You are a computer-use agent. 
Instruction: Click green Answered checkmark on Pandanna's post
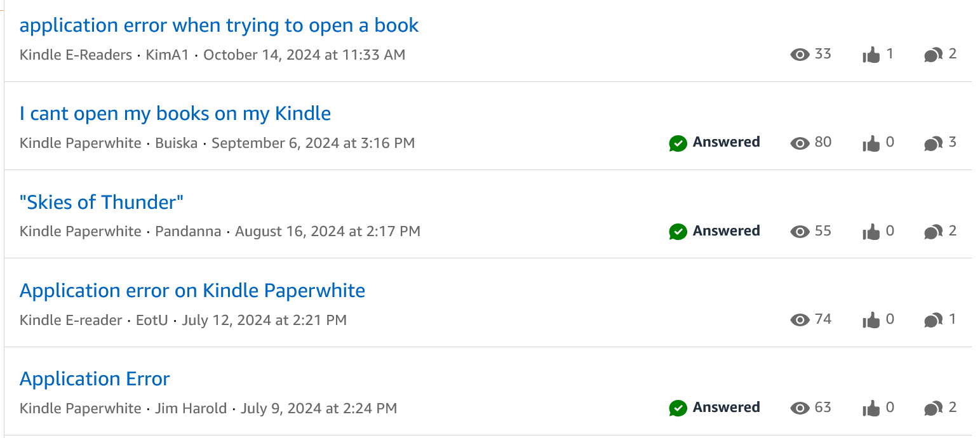[x=678, y=232]
